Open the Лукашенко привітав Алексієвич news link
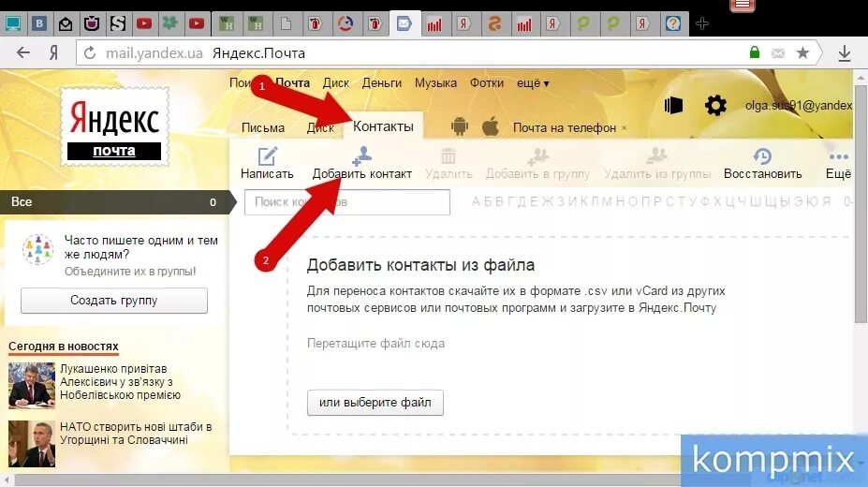The width and height of the screenshot is (868, 487). pos(120,382)
